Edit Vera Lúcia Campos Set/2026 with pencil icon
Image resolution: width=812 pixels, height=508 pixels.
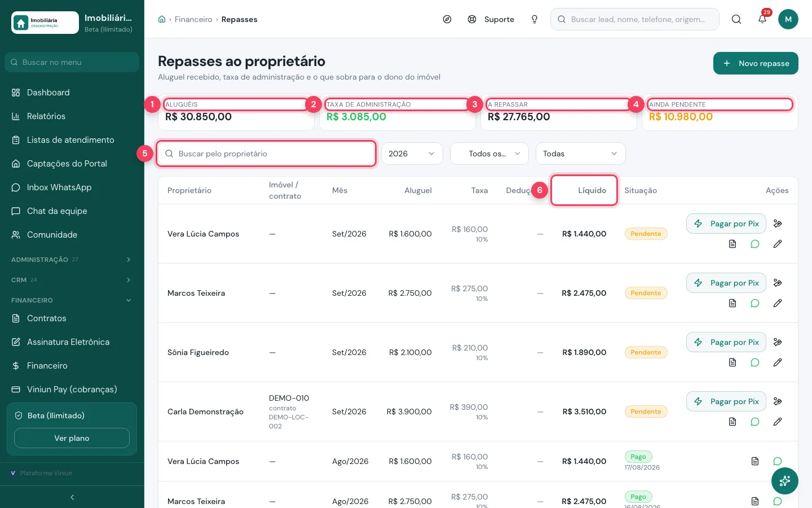point(778,244)
